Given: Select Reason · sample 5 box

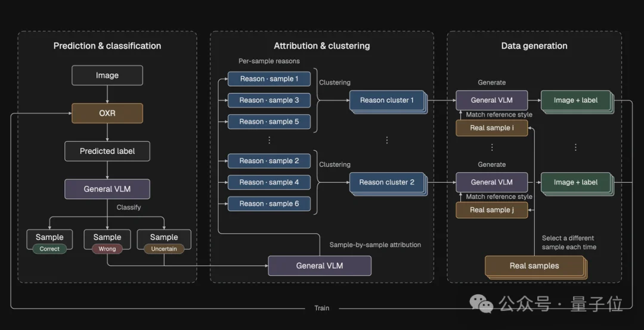Looking at the screenshot, I should coord(269,122).
